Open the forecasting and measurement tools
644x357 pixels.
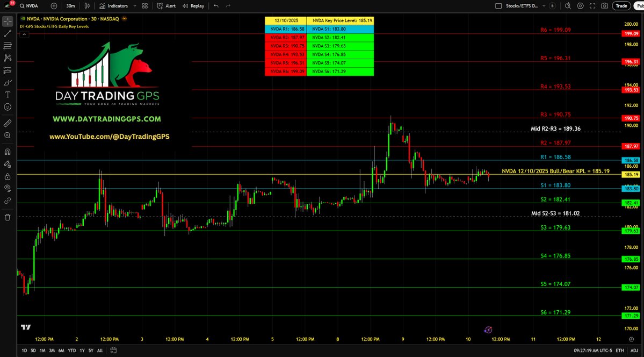point(8,70)
